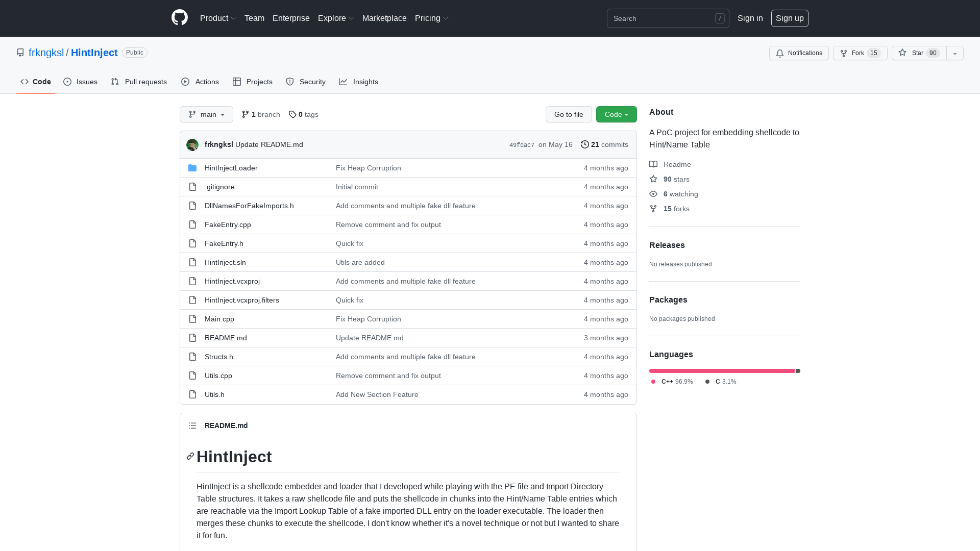Click the star icon beside 90 stars

click(653, 179)
